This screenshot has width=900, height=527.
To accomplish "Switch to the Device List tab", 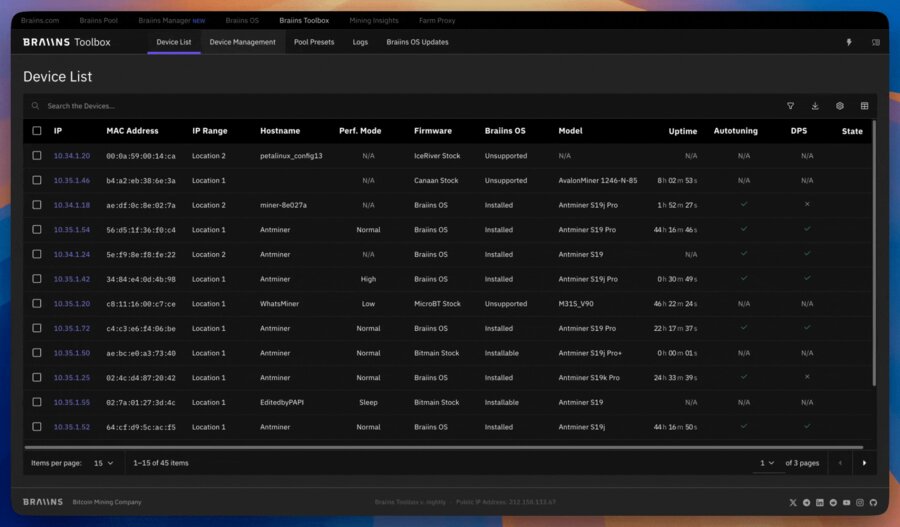I will [173, 42].
